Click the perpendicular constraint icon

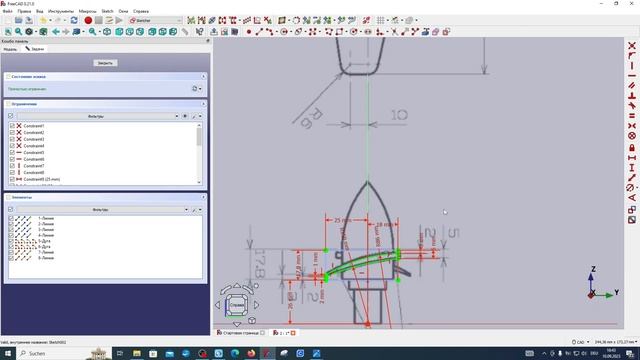pos(632,96)
